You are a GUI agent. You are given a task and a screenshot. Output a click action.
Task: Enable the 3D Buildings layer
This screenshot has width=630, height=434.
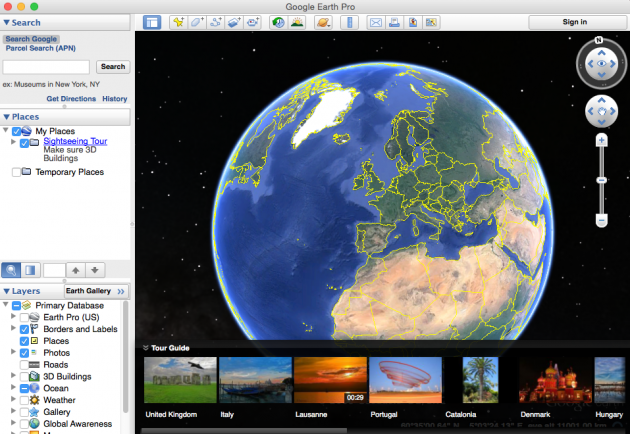25,377
